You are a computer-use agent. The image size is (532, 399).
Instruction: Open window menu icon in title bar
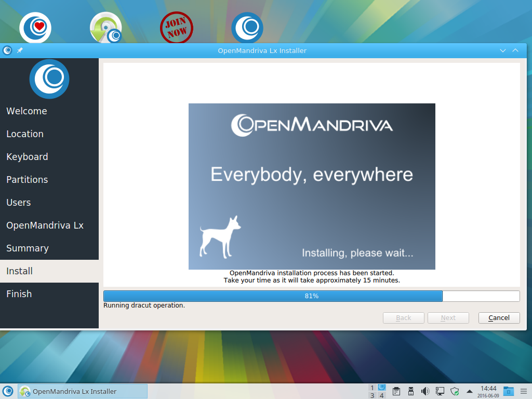(x=7, y=50)
